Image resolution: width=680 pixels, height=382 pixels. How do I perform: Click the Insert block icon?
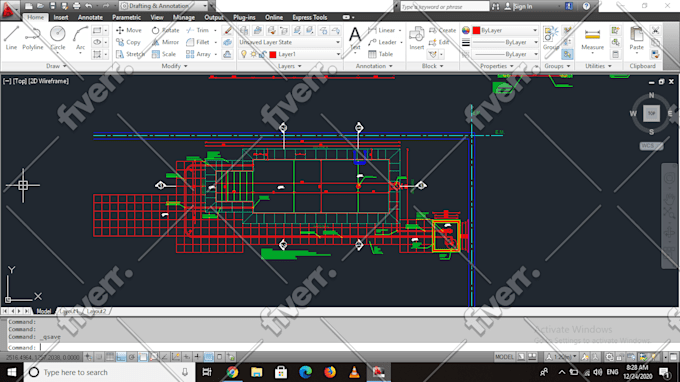(417, 38)
